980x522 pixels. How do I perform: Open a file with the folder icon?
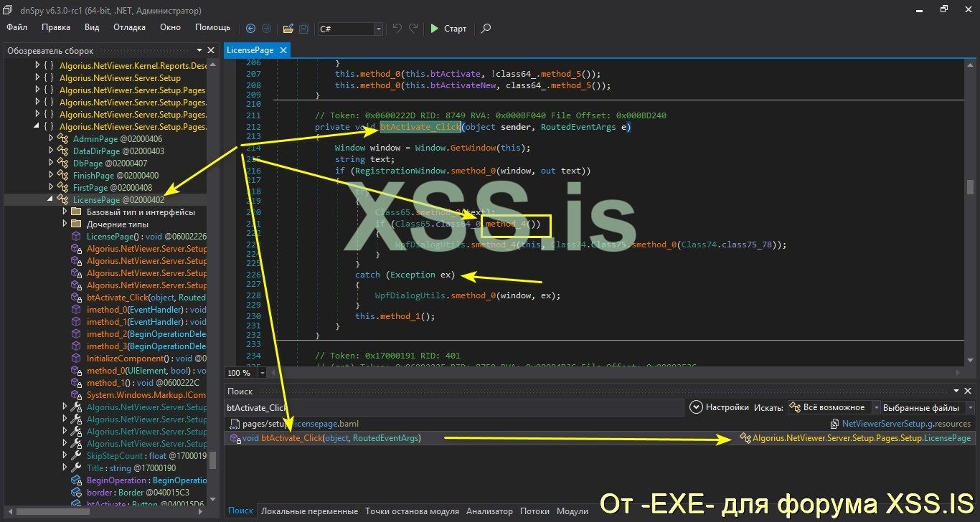pyautogui.click(x=288, y=29)
